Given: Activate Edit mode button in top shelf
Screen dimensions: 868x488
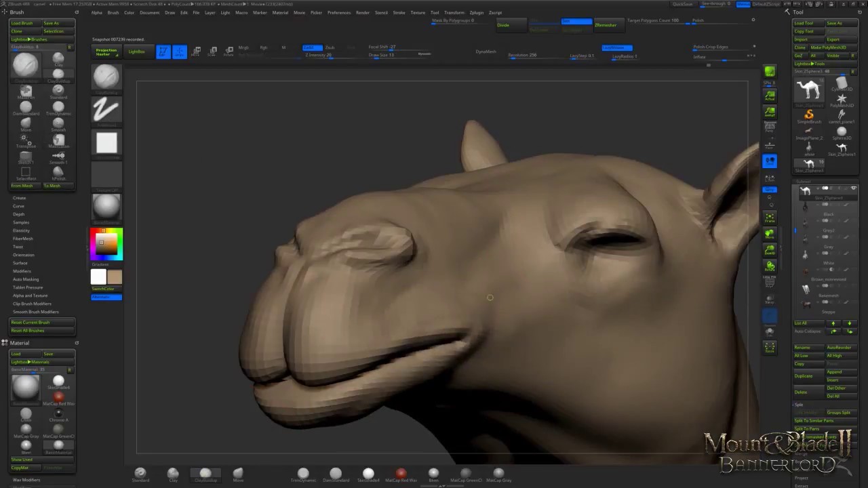Looking at the screenshot, I should tap(163, 52).
